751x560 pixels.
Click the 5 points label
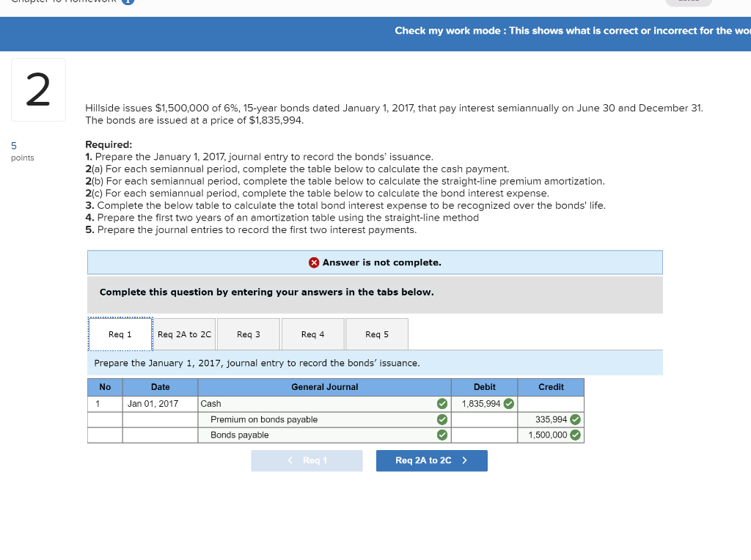23,151
